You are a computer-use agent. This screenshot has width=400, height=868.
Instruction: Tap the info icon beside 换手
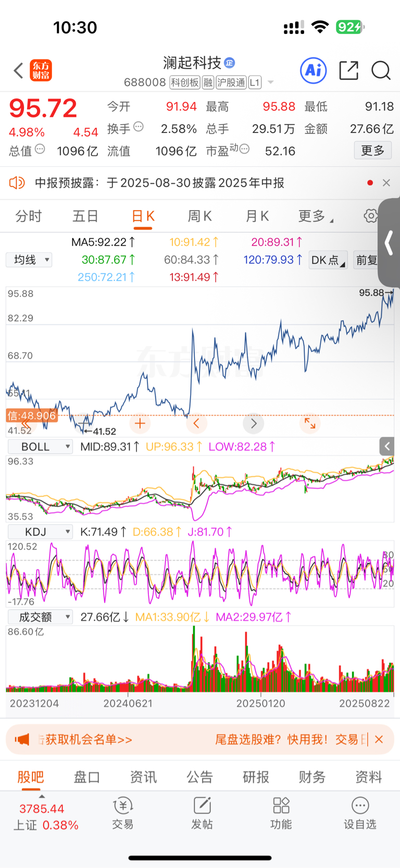pyautogui.click(x=138, y=127)
